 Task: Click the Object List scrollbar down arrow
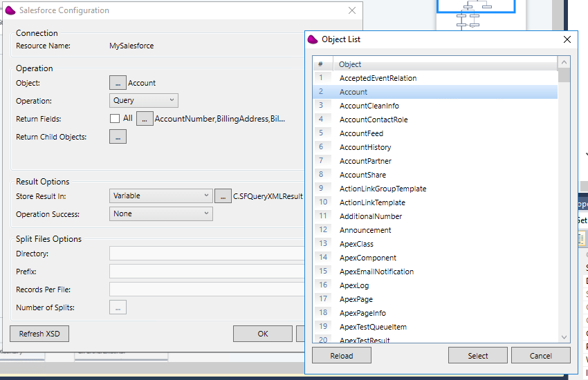tap(564, 337)
